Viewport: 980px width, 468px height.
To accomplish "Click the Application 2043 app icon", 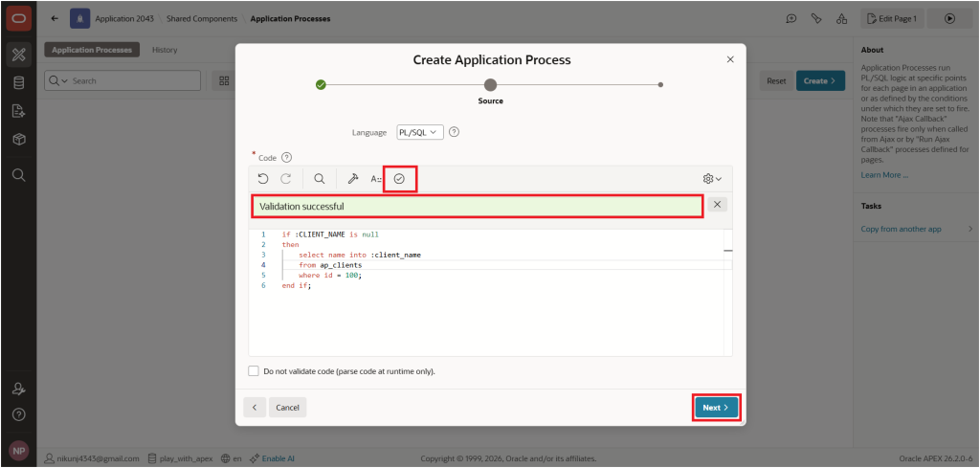I will coord(79,19).
